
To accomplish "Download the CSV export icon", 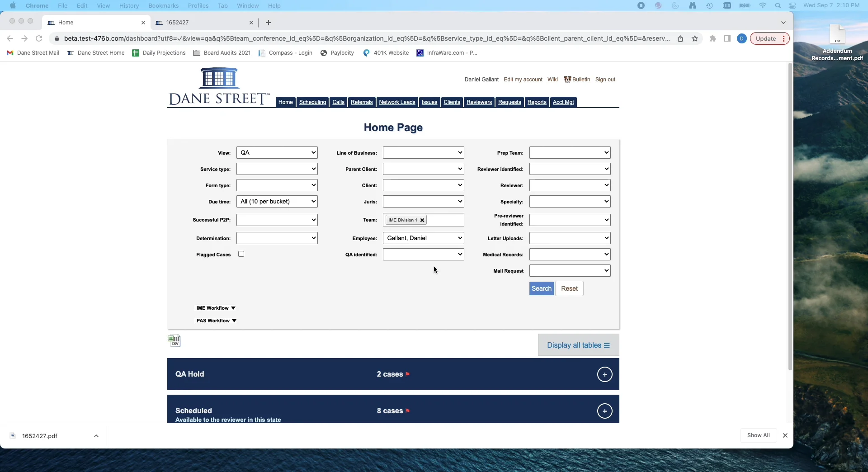I will [174, 340].
